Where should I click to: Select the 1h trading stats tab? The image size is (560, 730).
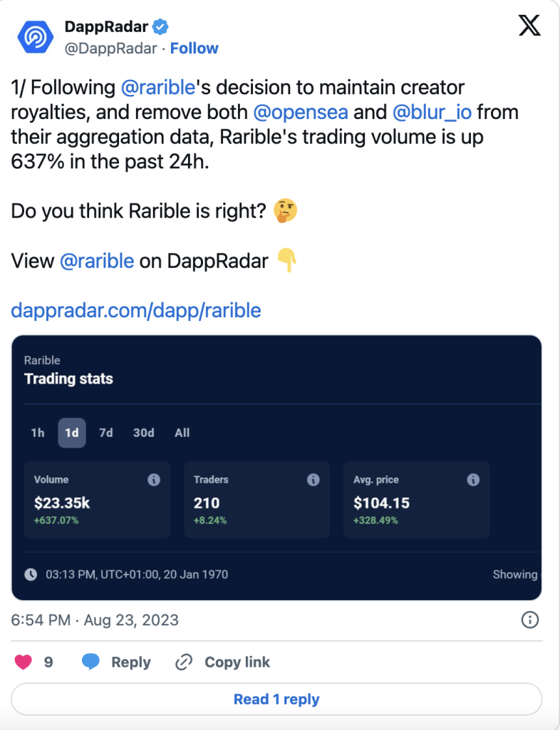click(x=38, y=433)
